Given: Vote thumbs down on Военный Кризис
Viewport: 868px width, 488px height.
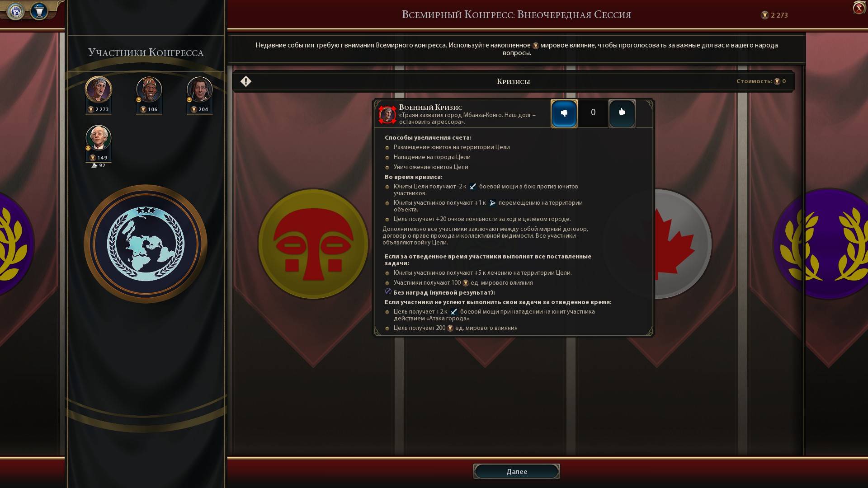Looking at the screenshot, I should click(x=564, y=113).
